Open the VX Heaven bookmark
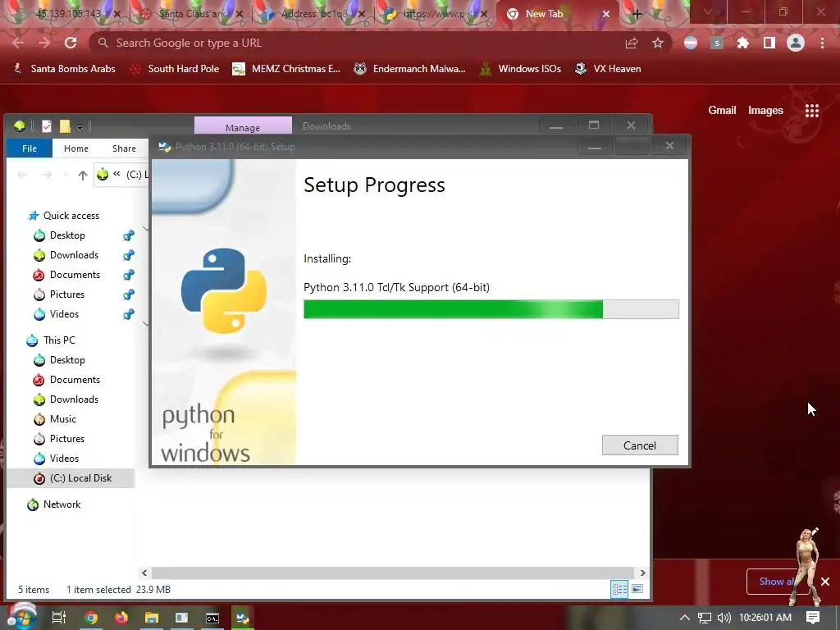The image size is (840, 630). click(608, 69)
